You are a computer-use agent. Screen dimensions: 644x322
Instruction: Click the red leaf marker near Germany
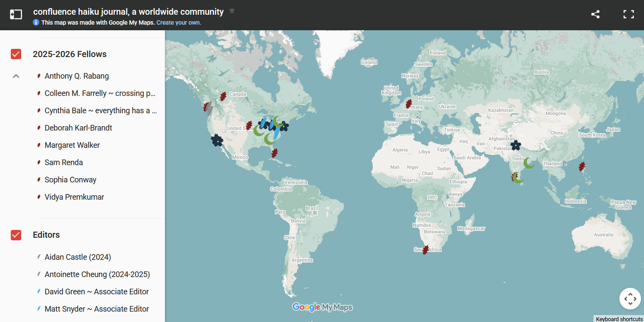point(408,104)
